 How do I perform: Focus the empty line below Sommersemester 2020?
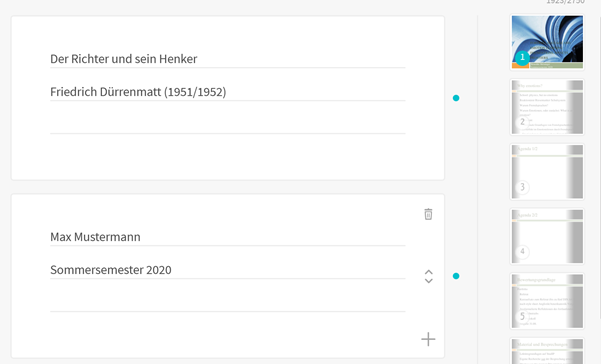(x=228, y=303)
